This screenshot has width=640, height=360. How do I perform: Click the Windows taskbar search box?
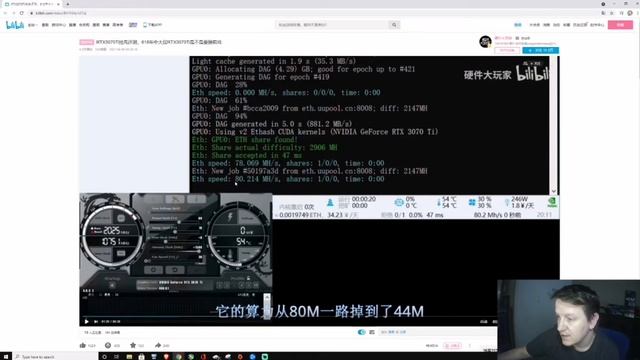[55, 356]
